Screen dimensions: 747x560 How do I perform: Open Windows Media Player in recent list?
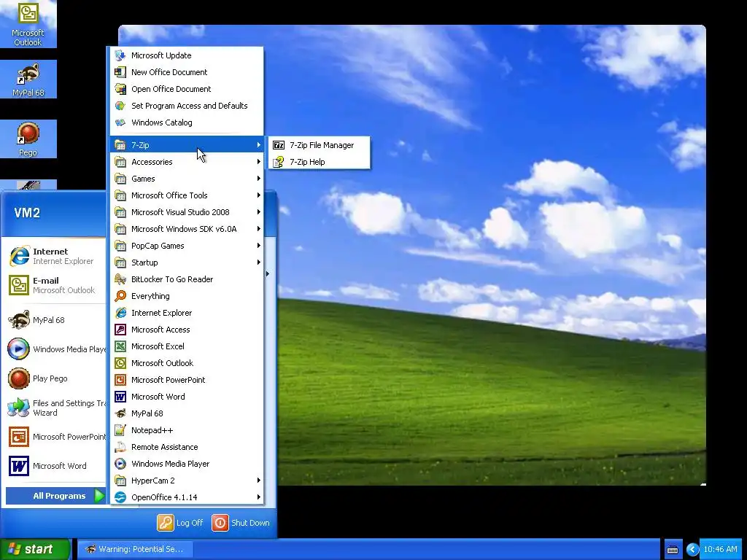[x=55, y=349]
